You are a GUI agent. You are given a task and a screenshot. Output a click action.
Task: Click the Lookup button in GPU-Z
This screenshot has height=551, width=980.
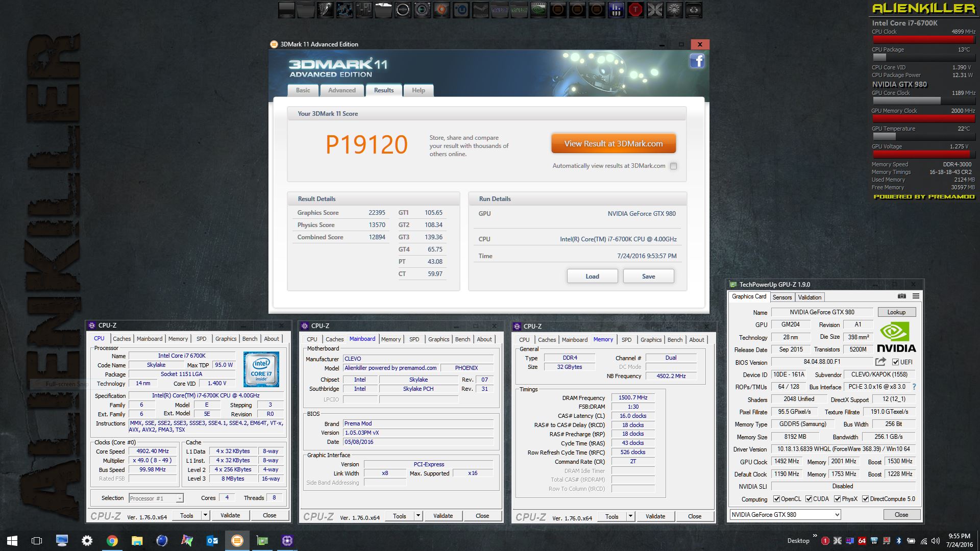tap(896, 312)
